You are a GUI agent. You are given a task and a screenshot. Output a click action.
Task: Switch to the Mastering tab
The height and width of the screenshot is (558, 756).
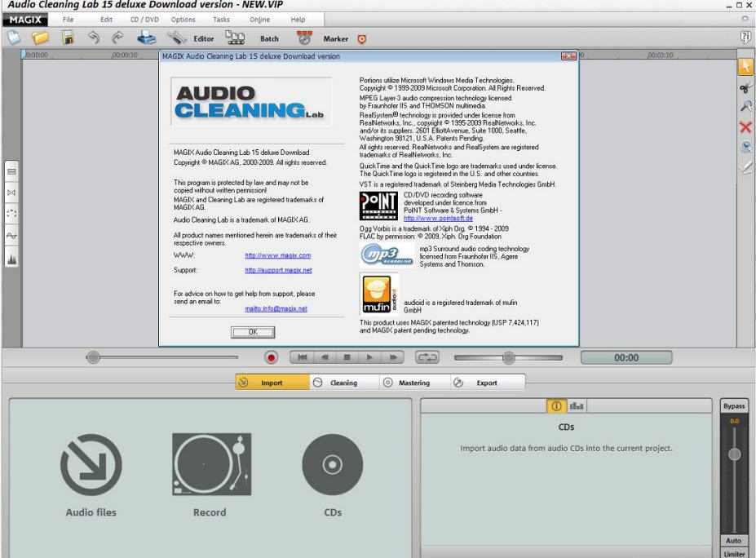[414, 383]
